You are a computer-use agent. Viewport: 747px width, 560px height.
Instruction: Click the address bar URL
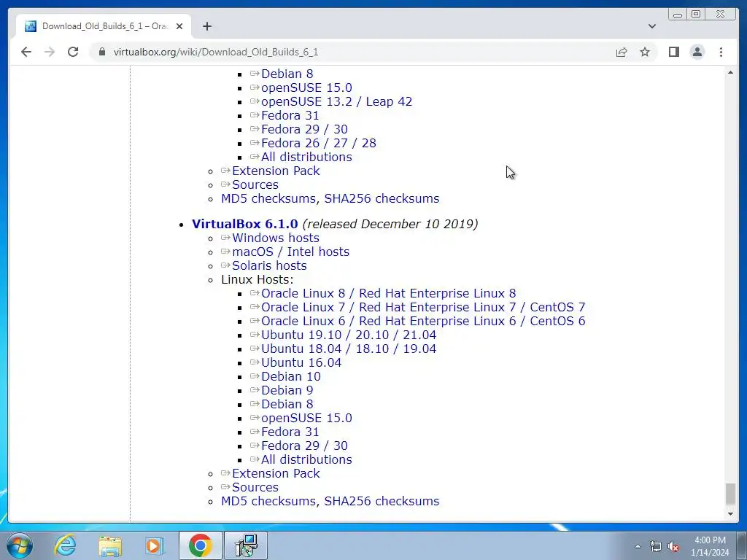(x=216, y=52)
